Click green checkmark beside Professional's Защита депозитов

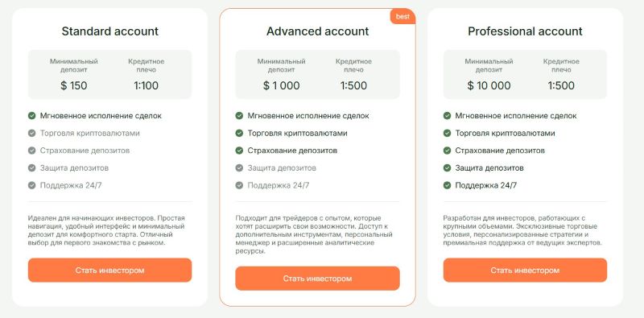(x=448, y=168)
